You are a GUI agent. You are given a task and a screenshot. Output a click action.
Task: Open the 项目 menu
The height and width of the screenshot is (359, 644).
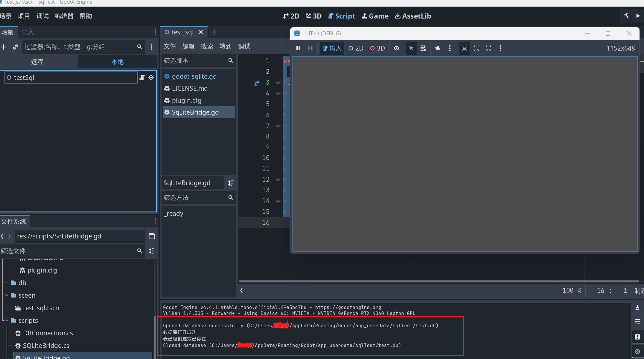click(x=24, y=16)
